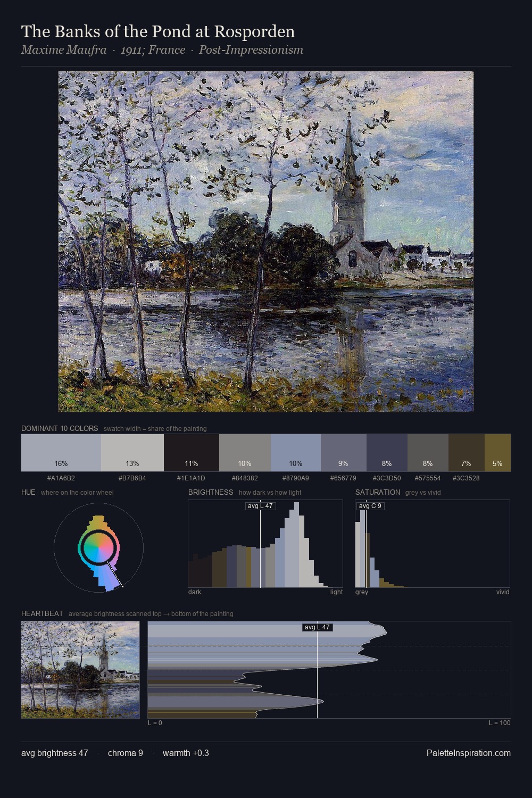
Task: Click the hex code #656779 label
Action: pyautogui.click(x=344, y=478)
